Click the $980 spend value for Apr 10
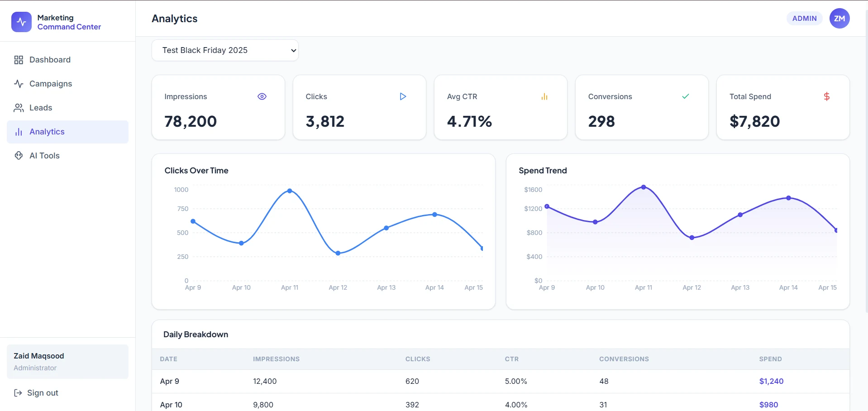The image size is (868, 411). (x=768, y=405)
